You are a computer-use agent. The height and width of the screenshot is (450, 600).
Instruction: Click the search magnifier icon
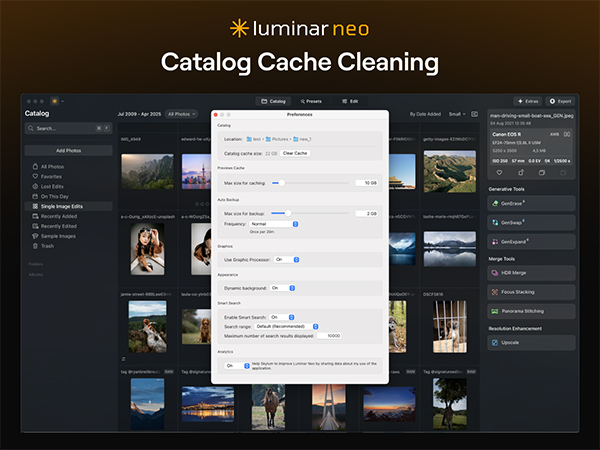[x=31, y=128]
